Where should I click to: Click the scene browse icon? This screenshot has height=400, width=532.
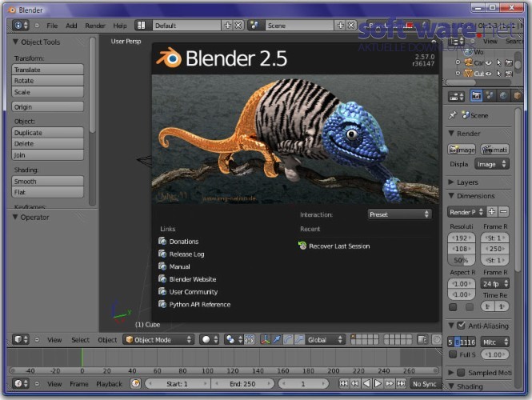[254, 26]
